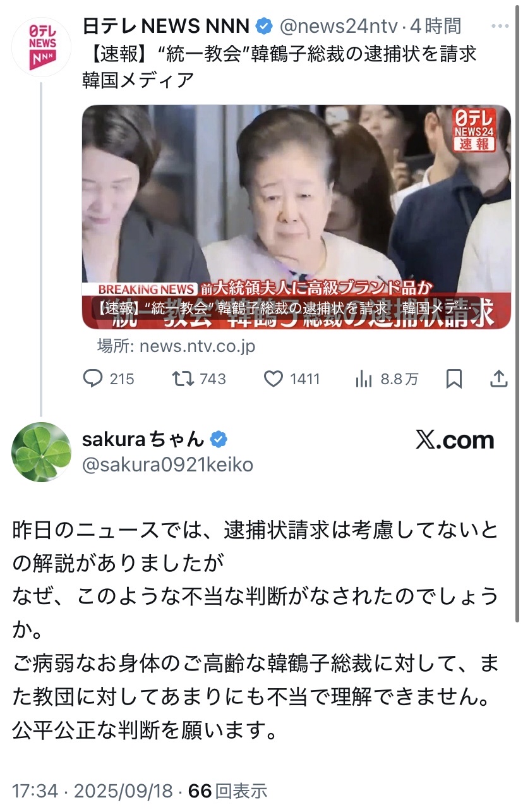523x812 pixels.
Task: Open the breaking news video thumbnail
Action: click(296, 217)
